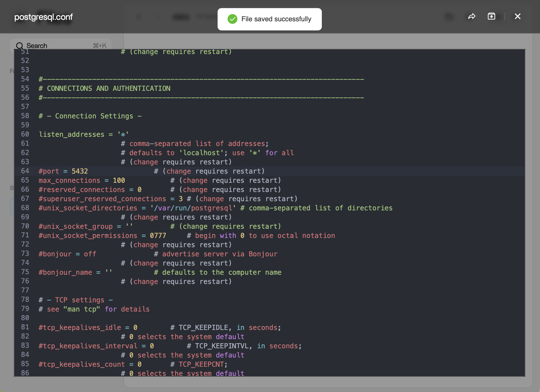Click 'defaults to the computer name' comment
Viewport: 540px width, 392px height.
pyautogui.click(x=218, y=272)
